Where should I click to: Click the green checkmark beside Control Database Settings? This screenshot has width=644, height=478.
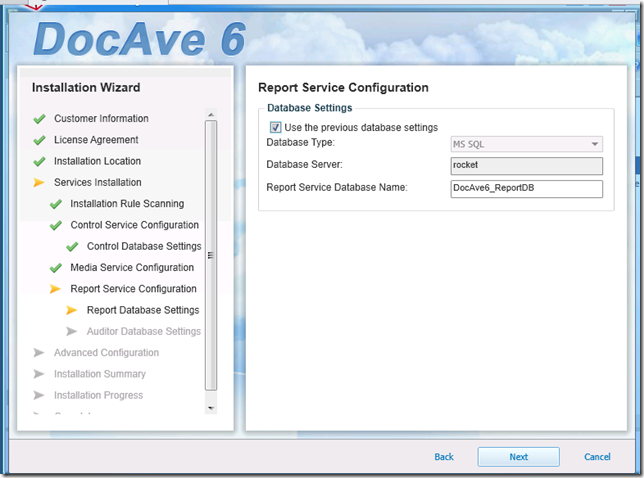click(x=72, y=246)
